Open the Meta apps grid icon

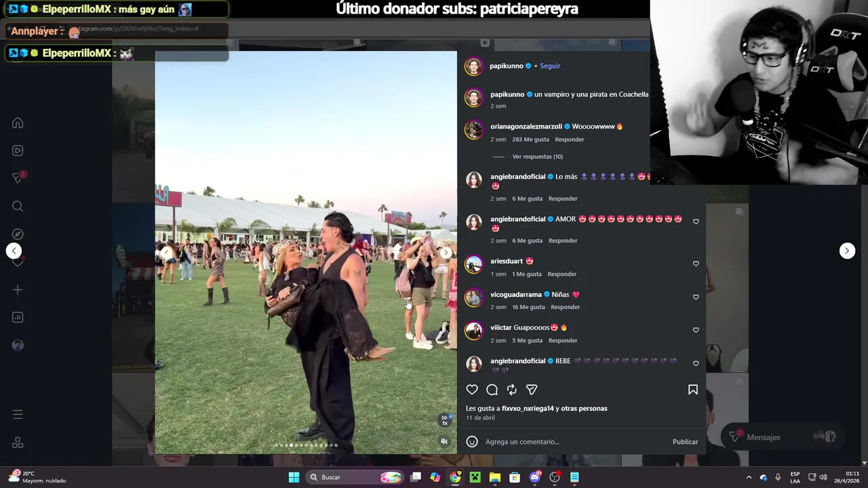[x=18, y=443]
